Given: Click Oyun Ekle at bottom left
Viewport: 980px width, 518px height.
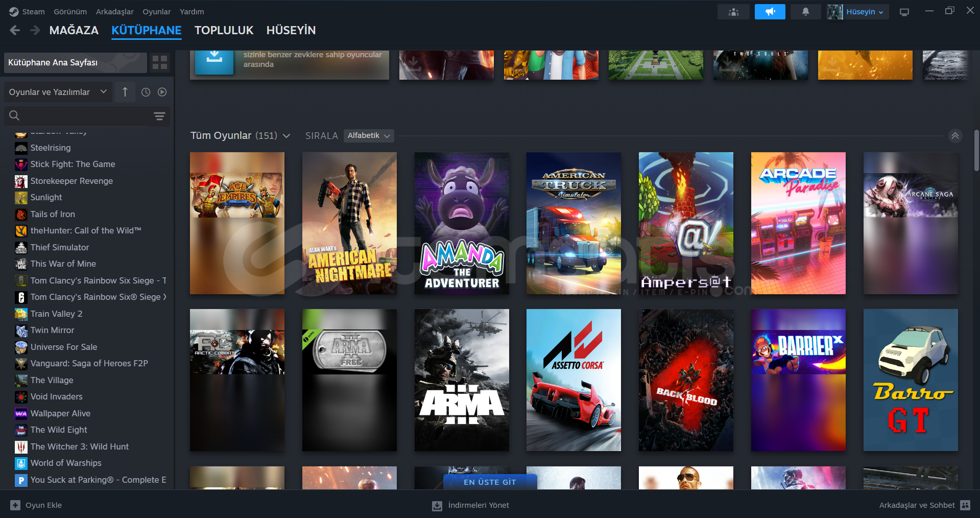Looking at the screenshot, I should pyautogui.click(x=36, y=505).
